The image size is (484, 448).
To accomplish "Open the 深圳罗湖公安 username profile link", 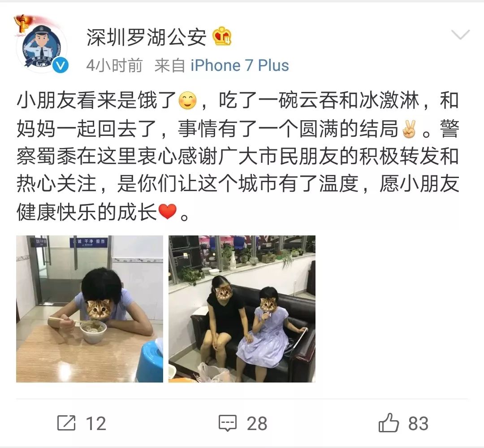I will (x=146, y=37).
